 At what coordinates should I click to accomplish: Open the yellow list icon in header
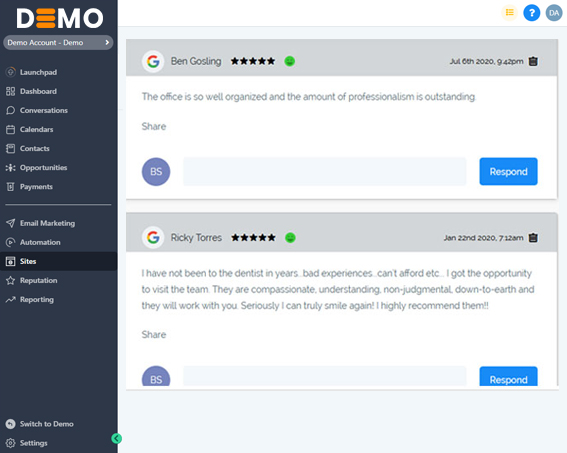[510, 13]
